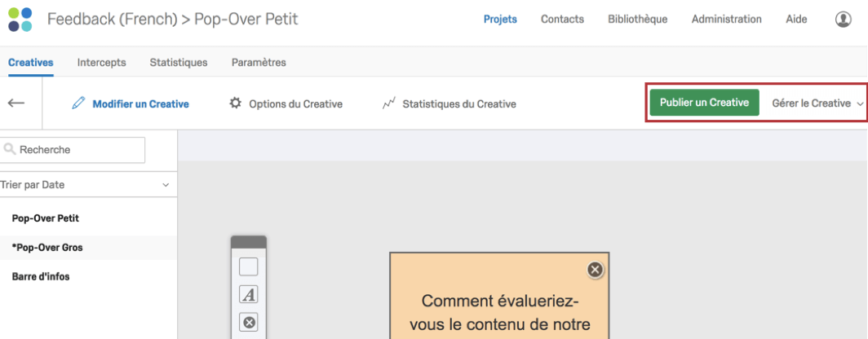Viewport: 868px width, 339px height.
Task: Select the rectangle box tool in palette
Action: 248,266
